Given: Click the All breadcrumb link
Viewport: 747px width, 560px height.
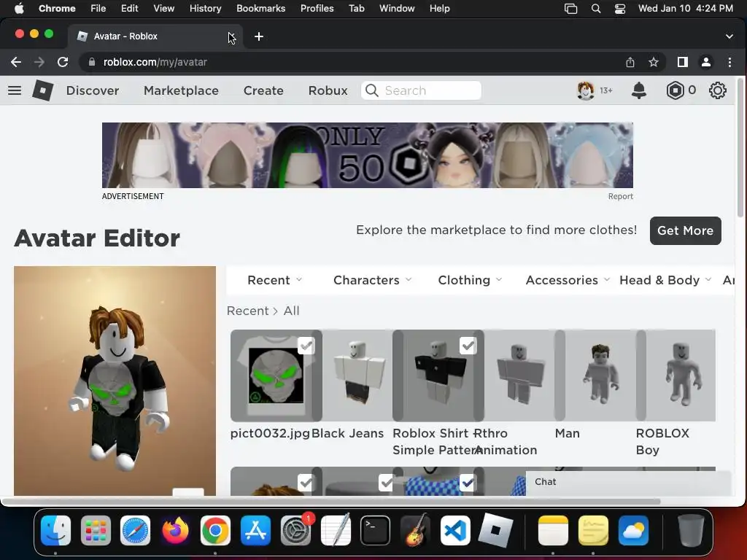Looking at the screenshot, I should [x=292, y=311].
